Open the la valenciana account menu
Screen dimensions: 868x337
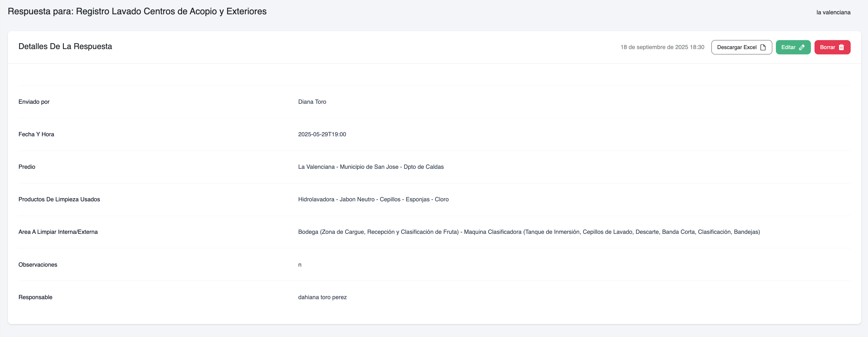point(833,13)
